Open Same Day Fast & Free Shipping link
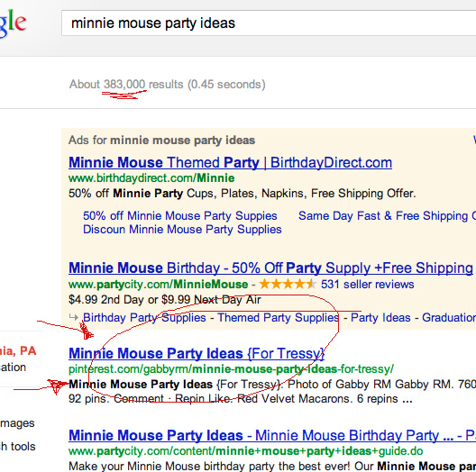476x472 pixels. tap(387, 215)
